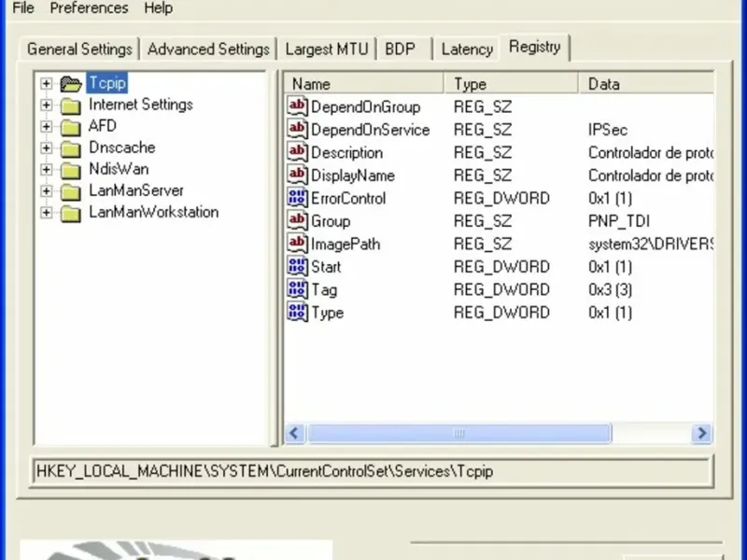This screenshot has width=747, height=560.
Task: Open the Preferences menu
Action: point(89,8)
